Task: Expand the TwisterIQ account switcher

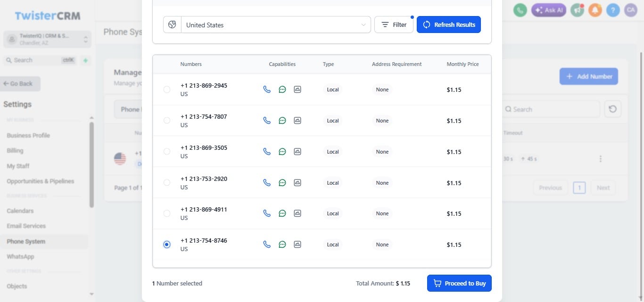Action: pyautogui.click(x=47, y=39)
